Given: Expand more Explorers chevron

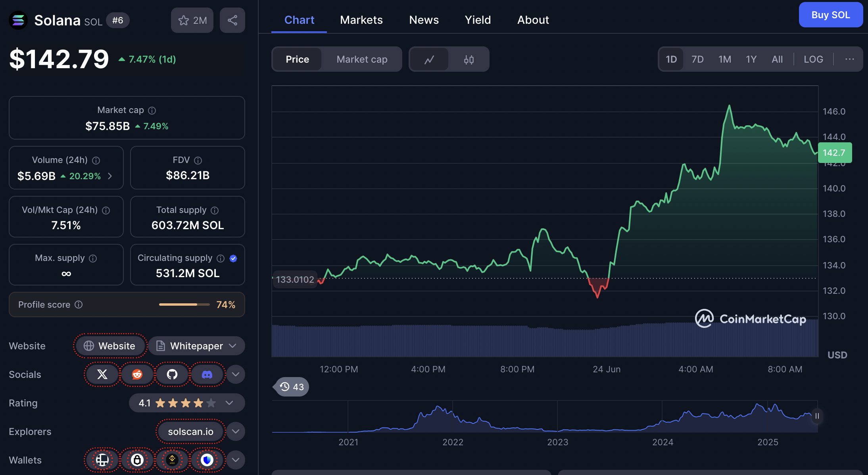Looking at the screenshot, I should tap(236, 431).
